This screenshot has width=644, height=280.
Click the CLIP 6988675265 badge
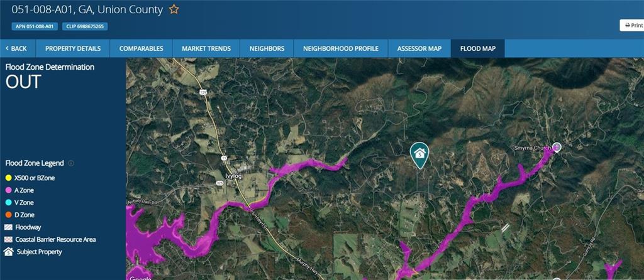pyautogui.click(x=85, y=26)
